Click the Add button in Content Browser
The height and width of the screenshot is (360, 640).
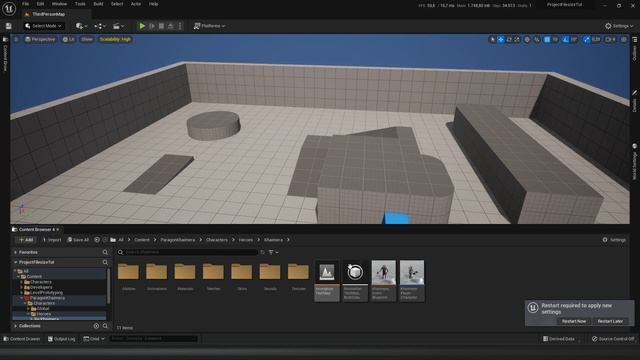tap(26, 240)
